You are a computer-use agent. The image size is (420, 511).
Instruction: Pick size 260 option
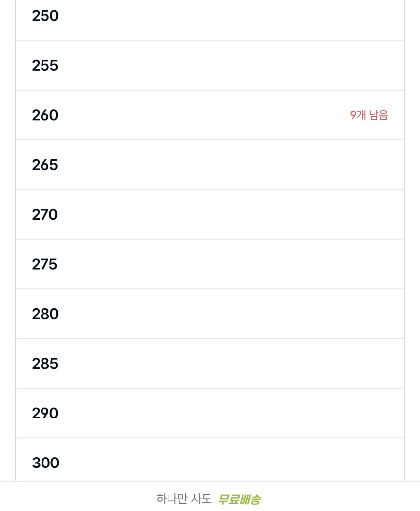pyautogui.click(x=45, y=115)
